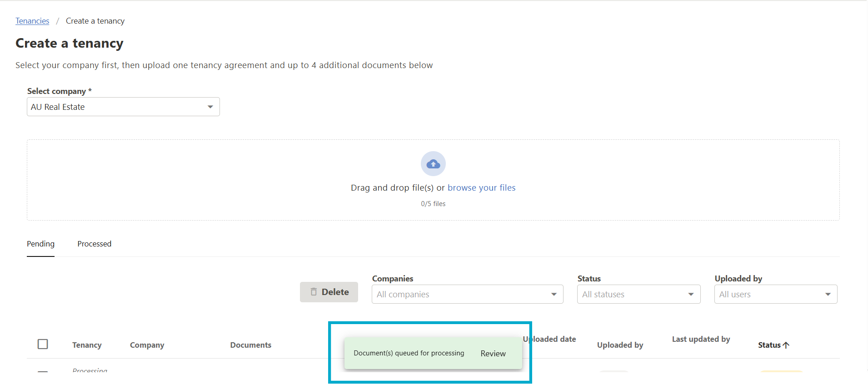Click the Uploaded by column header
The width and height of the screenshot is (868, 384).
point(620,345)
